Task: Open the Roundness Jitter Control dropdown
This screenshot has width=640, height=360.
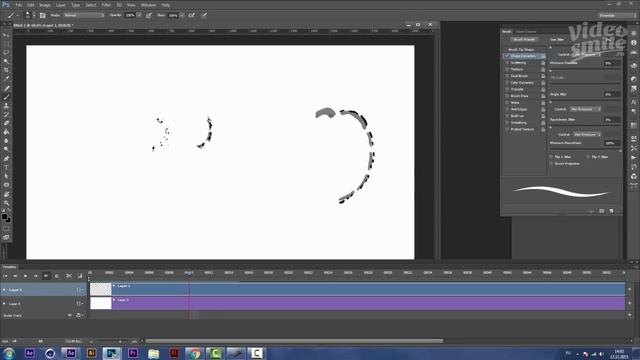Action: click(x=587, y=134)
